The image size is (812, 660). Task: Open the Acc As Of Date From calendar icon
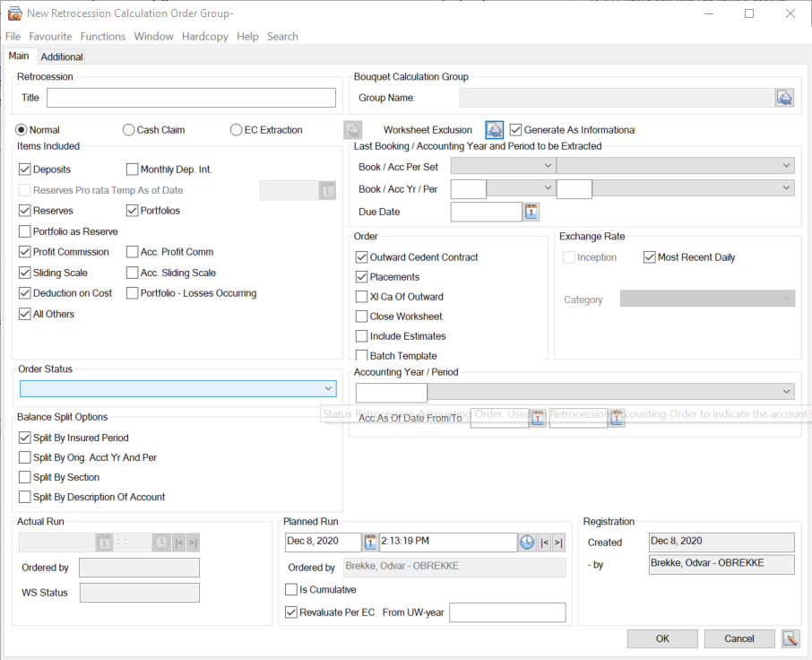536,418
